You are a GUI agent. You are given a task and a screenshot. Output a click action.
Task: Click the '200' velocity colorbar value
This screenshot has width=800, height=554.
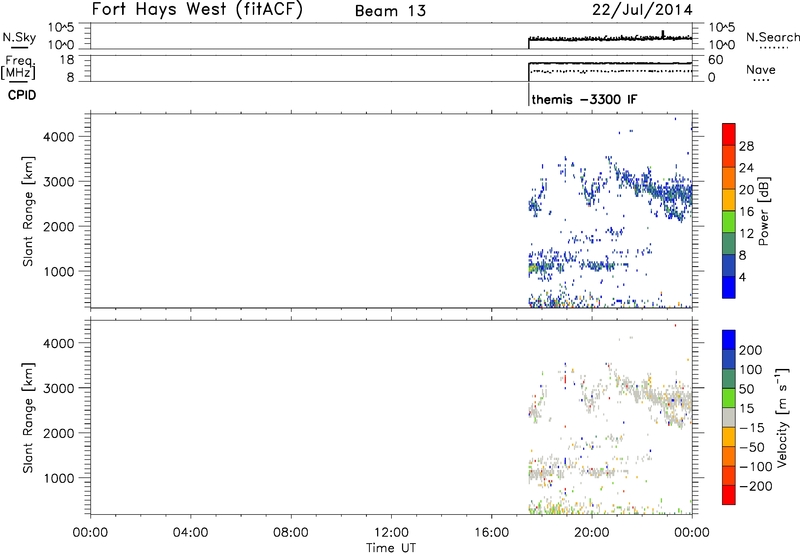coord(751,350)
